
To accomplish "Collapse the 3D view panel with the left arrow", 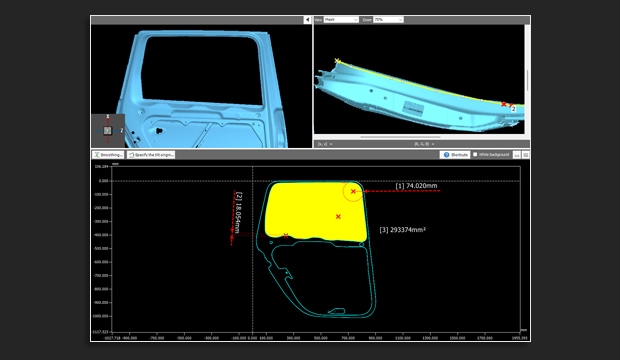I will pyautogui.click(x=307, y=19).
